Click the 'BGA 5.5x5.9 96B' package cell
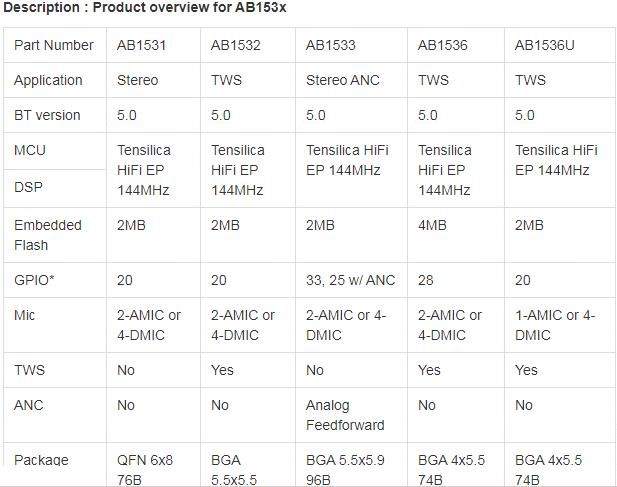Viewport: 617px width, 487px height. point(345,469)
